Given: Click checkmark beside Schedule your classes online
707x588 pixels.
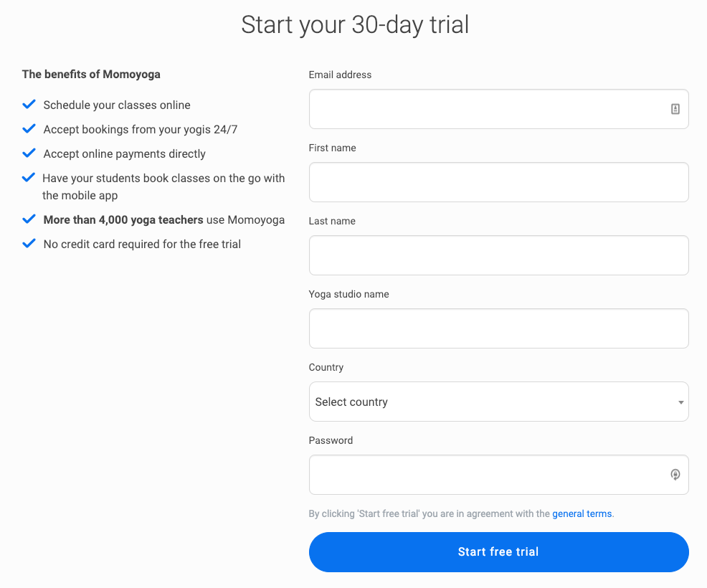Looking at the screenshot, I should pyautogui.click(x=29, y=104).
